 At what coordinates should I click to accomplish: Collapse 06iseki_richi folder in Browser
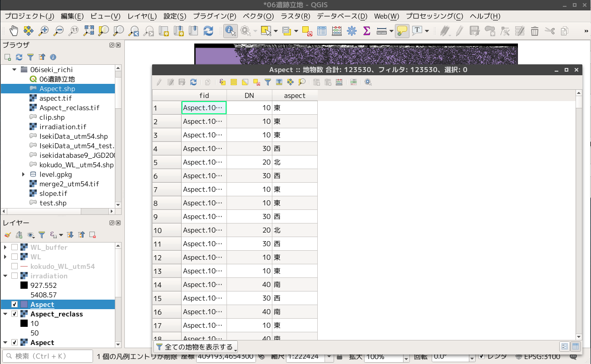click(14, 70)
